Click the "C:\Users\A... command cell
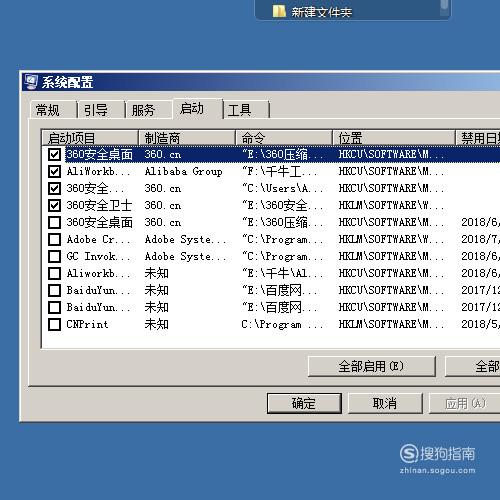Image resolution: width=500 pixels, height=500 pixels. (283, 188)
